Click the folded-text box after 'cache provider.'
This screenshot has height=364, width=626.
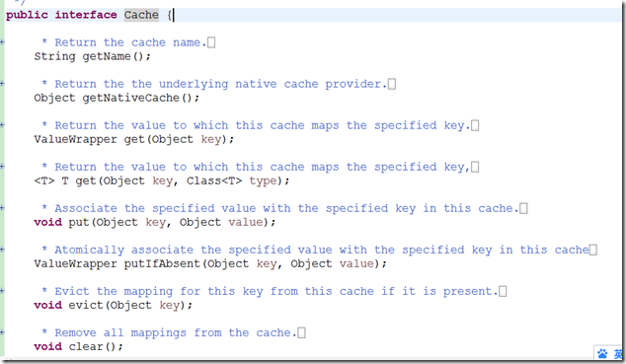point(392,84)
